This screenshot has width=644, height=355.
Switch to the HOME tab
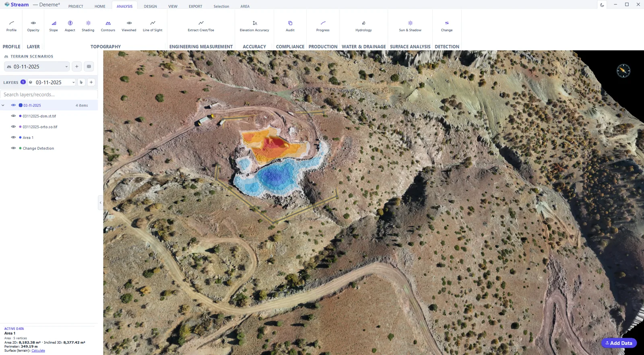[x=100, y=6]
